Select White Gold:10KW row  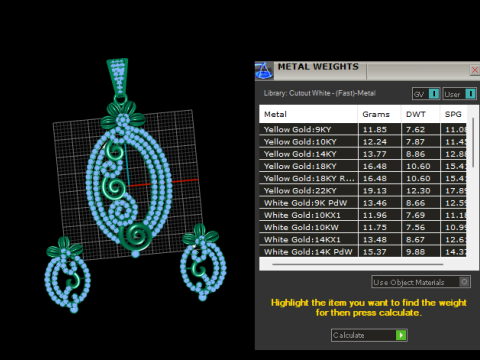(x=363, y=227)
